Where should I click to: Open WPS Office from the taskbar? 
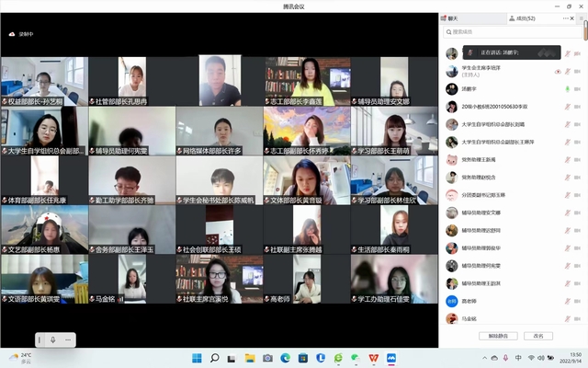[x=374, y=357]
